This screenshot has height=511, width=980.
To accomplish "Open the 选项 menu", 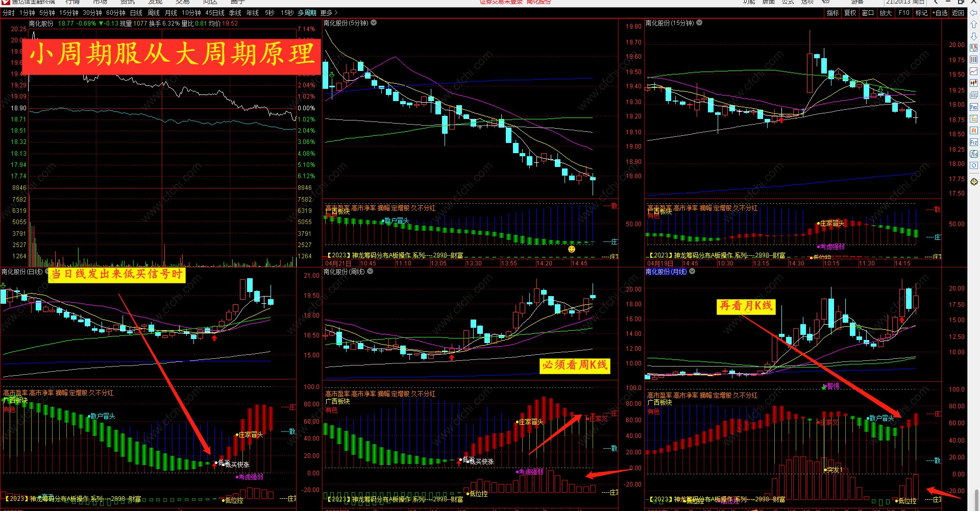I will [x=807, y=3].
